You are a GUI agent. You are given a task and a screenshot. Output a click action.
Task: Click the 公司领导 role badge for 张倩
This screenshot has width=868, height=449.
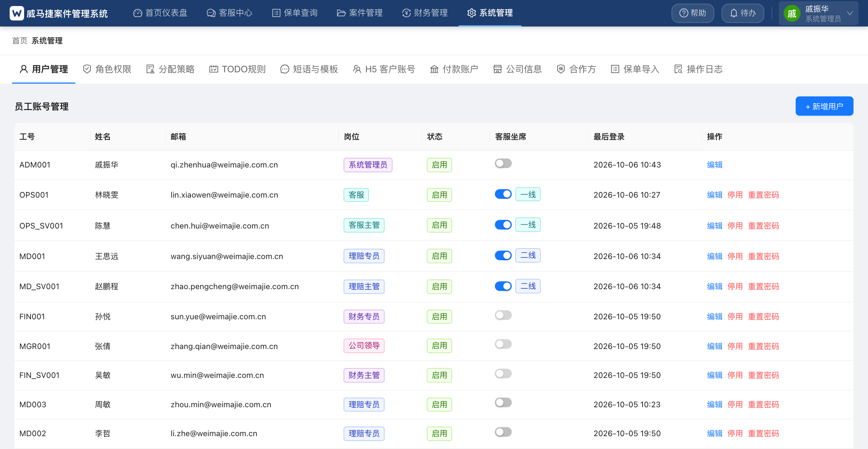pos(364,345)
